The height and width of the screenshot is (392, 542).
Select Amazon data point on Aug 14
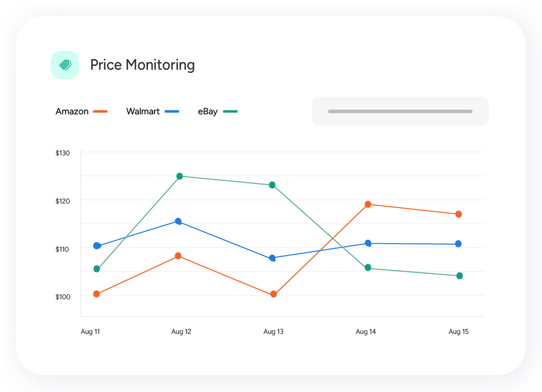(368, 205)
